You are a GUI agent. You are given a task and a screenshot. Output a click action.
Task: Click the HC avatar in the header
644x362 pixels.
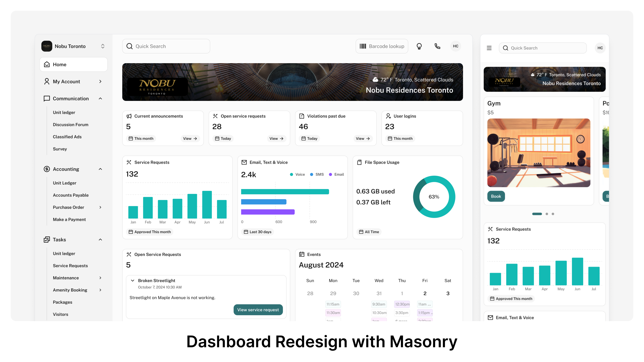click(x=455, y=46)
